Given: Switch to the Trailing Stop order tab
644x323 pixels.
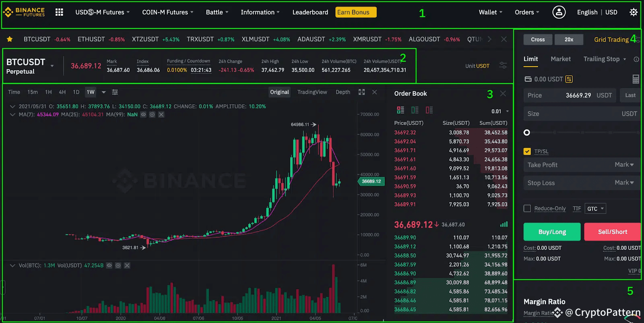Looking at the screenshot, I should (x=601, y=59).
